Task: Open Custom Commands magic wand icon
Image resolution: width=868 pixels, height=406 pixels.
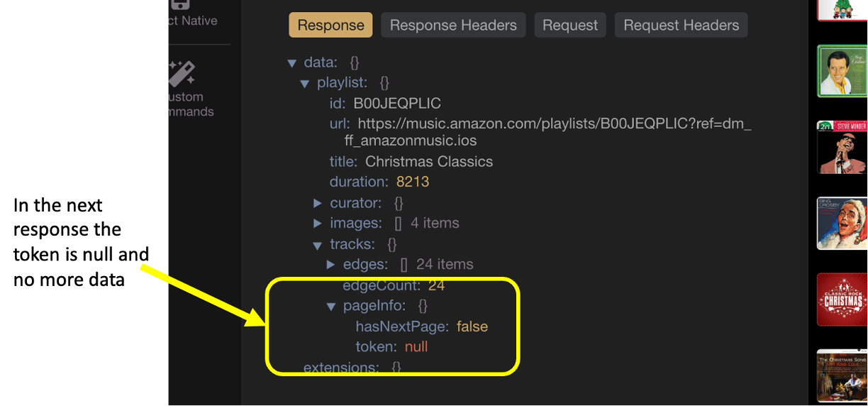Action: (182, 74)
